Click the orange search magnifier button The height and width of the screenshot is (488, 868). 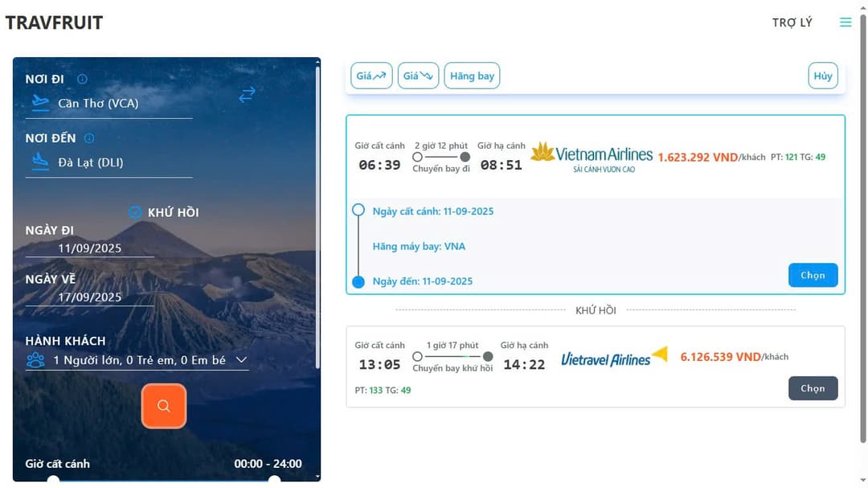click(164, 406)
